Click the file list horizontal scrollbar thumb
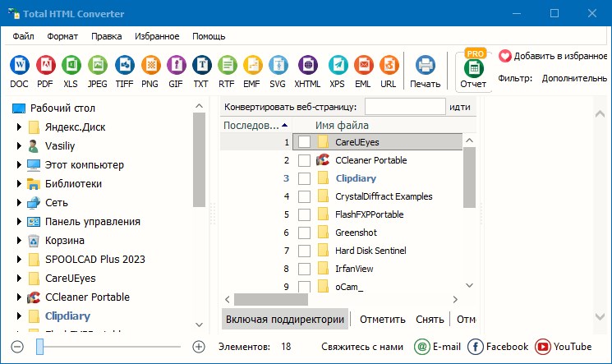The height and width of the screenshot is (364, 612). click(x=271, y=300)
